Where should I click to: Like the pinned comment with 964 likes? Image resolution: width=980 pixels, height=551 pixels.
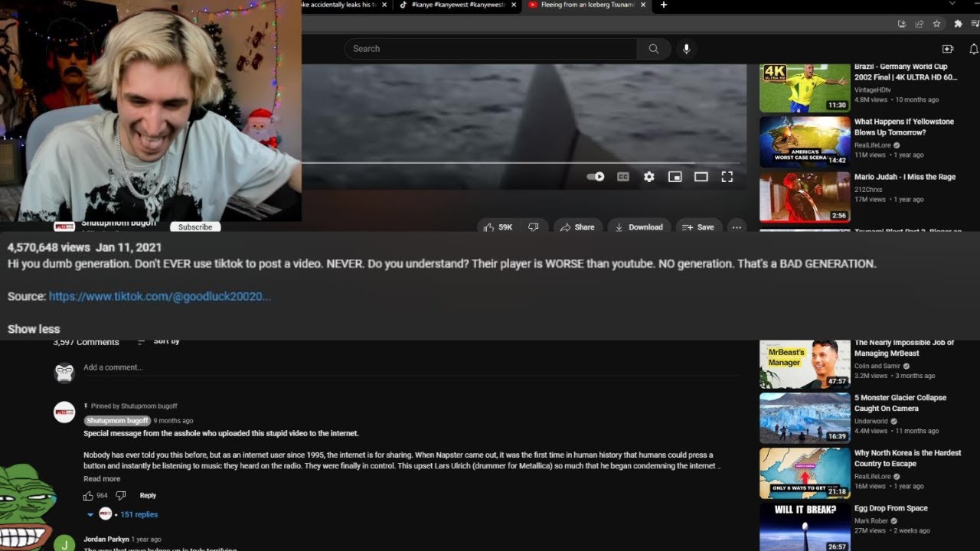[x=89, y=496]
